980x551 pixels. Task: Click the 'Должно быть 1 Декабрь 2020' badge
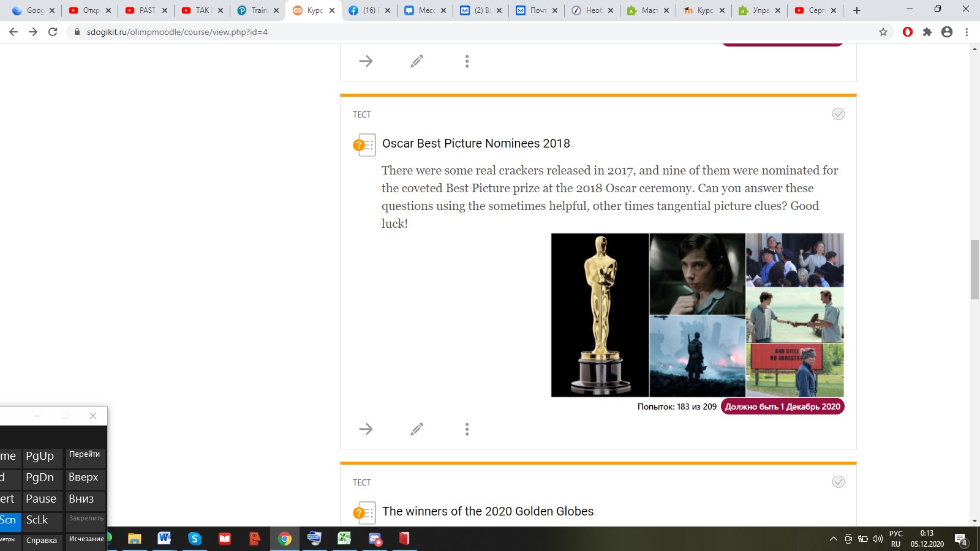(783, 407)
